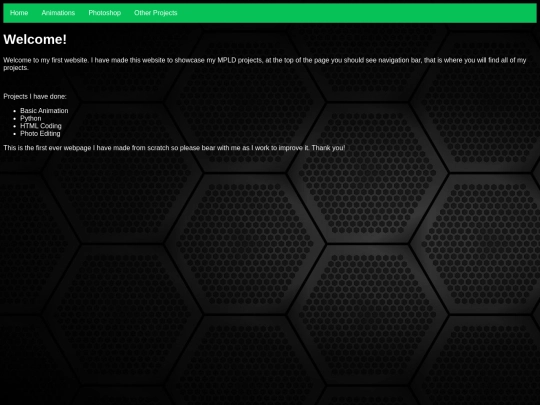Image resolution: width=540 pixels, height=405 pixels.
Task: Select Other Projects in navigation bar
Action: 156,13
